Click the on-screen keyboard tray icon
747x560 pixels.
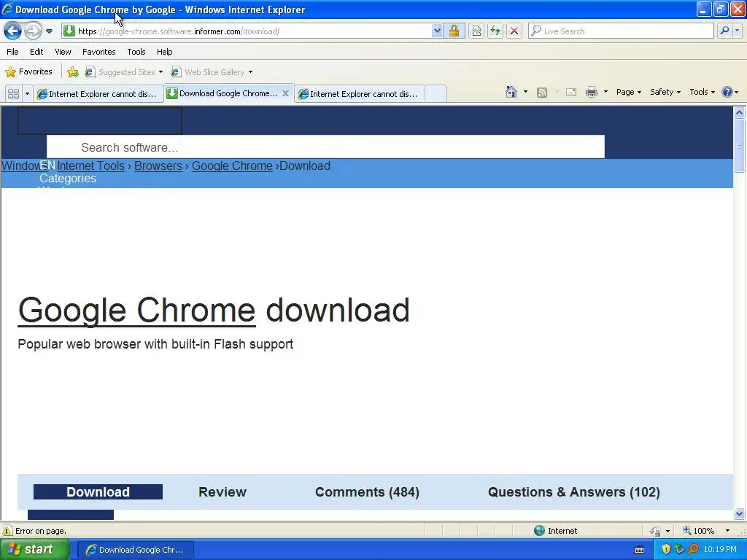click(639, 550)
